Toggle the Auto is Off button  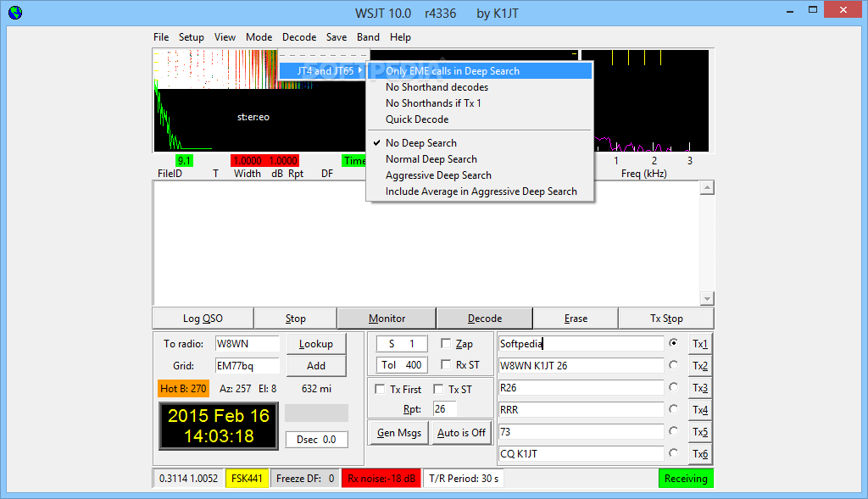461,433
